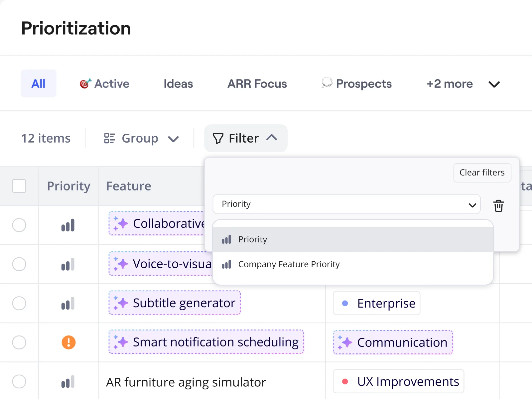Image resolution: width=532 pixels, height=399 pixels.
Task: Select the Smart notification scheduling row circle
Action: [x=19, y=342]
